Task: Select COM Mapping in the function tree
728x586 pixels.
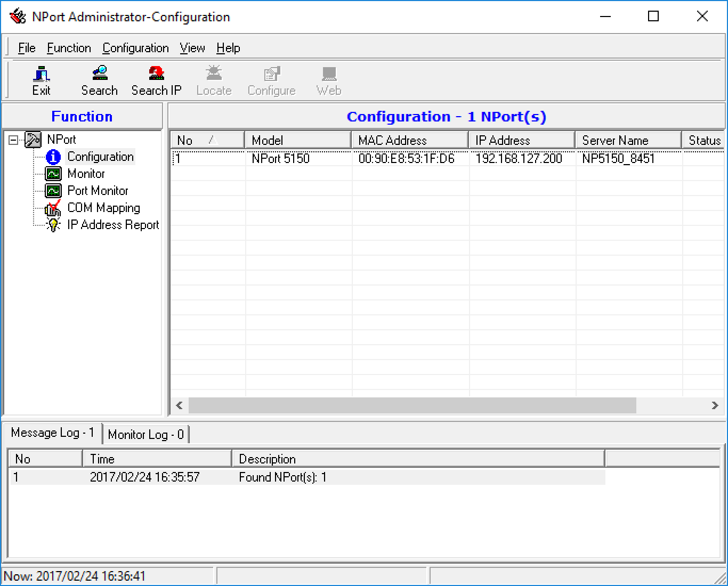Action: 103,208
